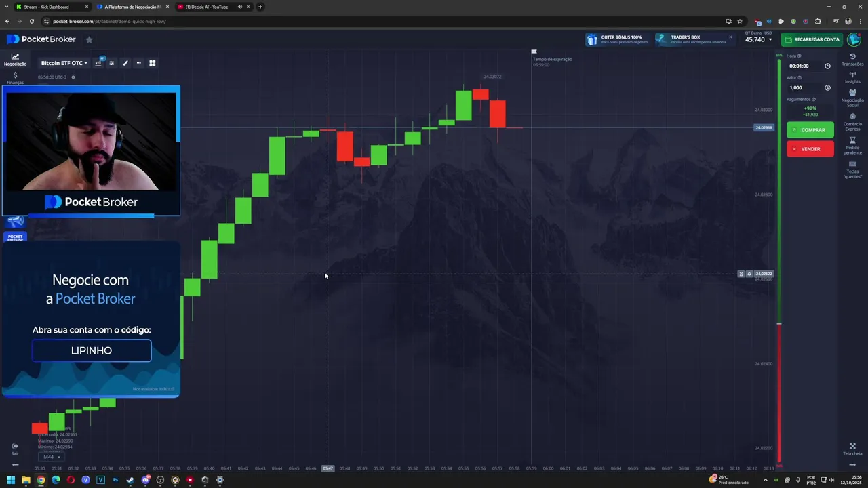Click the help icon next to Valor
This screenshot has height=488, width=868.
coord(800,77)
